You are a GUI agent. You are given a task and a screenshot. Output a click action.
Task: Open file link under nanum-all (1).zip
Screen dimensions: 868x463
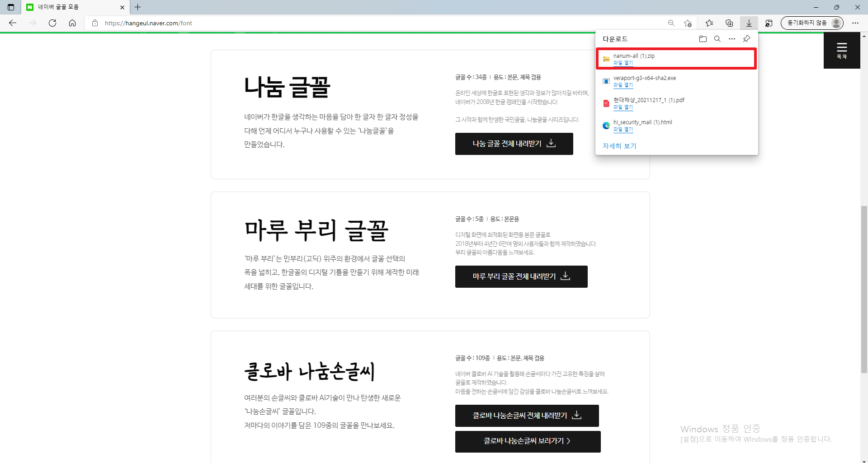[623, 63]
